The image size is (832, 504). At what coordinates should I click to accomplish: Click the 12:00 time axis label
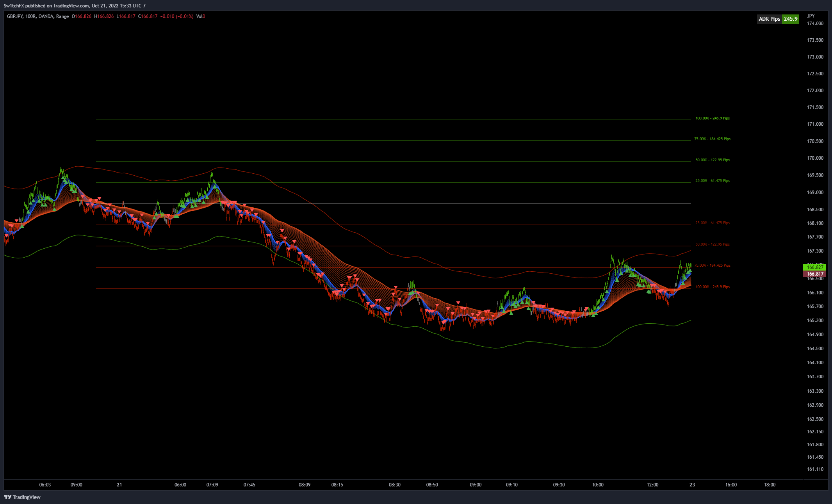point(653,485)
